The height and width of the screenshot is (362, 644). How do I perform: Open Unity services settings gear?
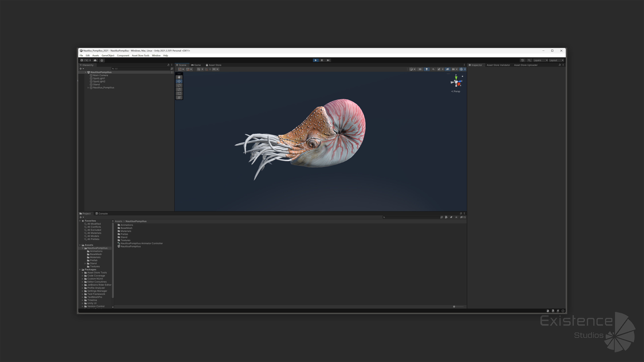102,60
